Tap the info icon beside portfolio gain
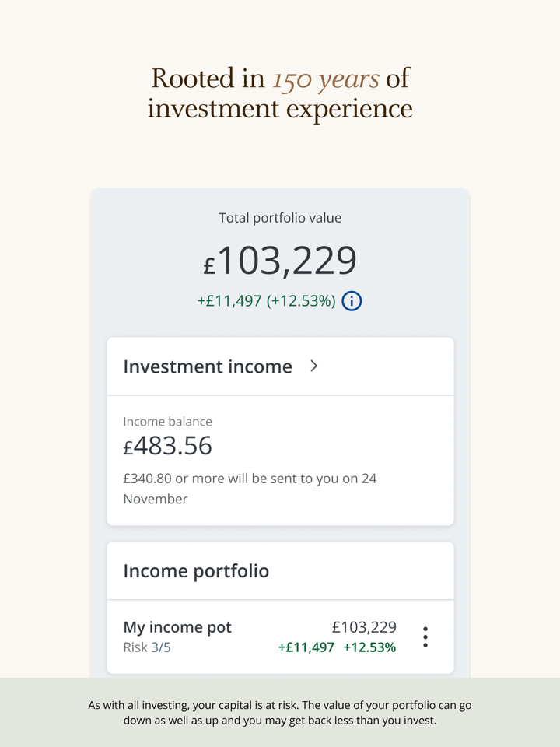560x747 pixels. (x=352, y=301)
